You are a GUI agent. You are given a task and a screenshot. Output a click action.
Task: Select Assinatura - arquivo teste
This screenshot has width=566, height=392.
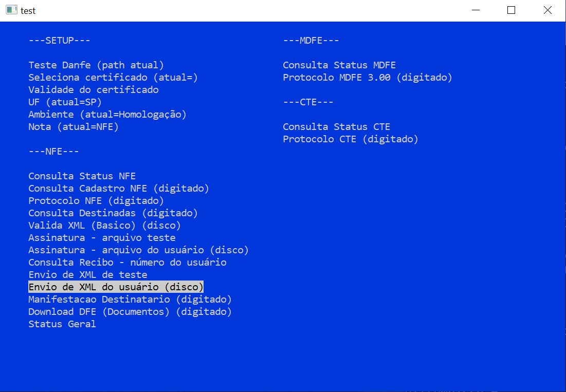point(102,238)
